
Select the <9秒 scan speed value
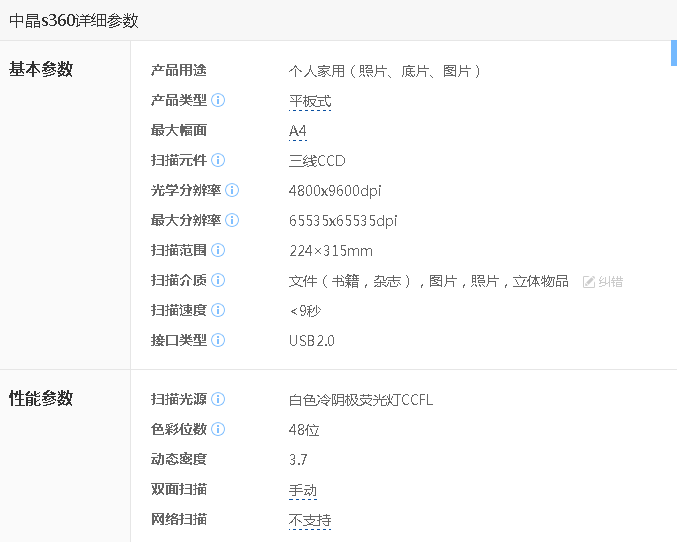click(305, 311)
